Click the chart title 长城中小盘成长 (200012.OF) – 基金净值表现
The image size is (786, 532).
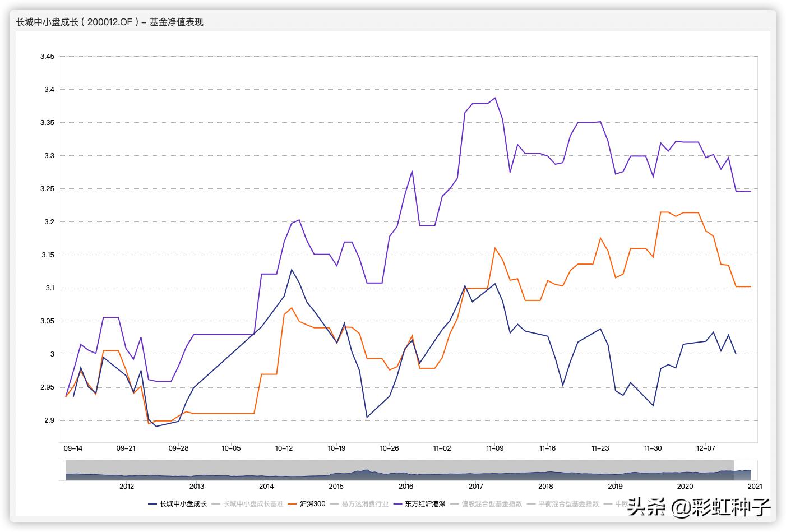tap(109, 22)
